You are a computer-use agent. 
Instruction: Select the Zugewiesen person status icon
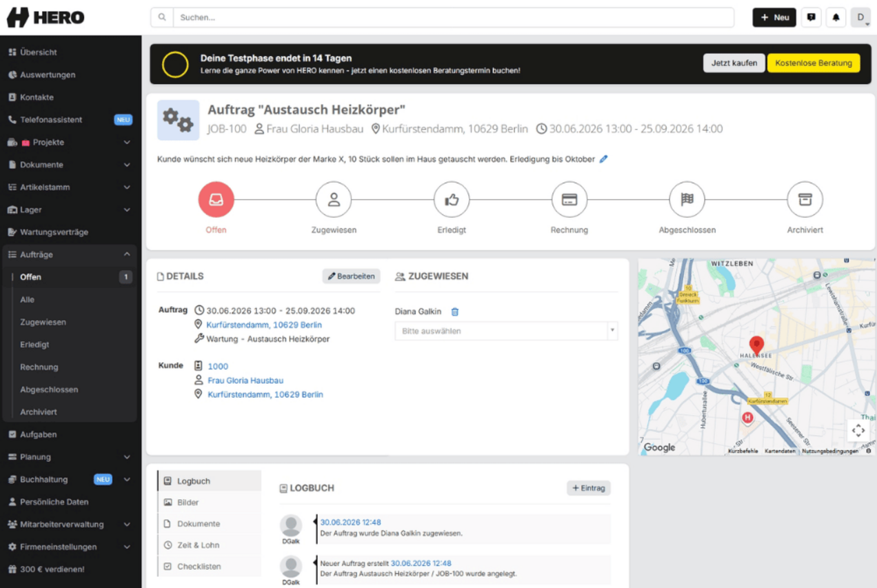[x=334, y=200]
